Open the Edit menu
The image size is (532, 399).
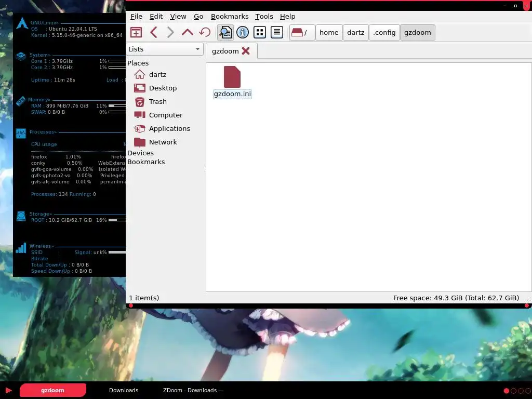point(156,16)
